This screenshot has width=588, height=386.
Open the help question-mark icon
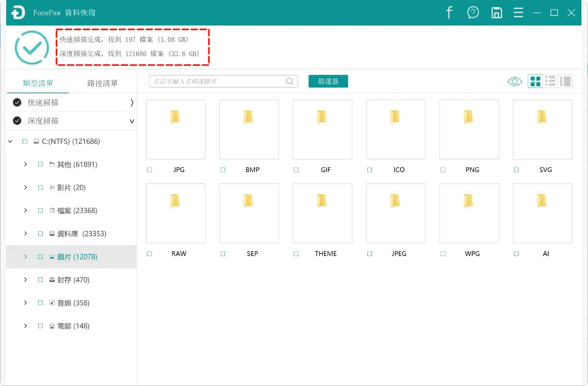[473, 13]
